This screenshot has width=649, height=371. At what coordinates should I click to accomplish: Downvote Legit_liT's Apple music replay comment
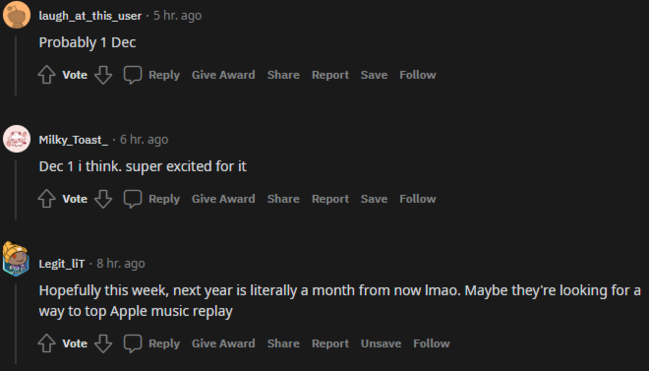103,343
